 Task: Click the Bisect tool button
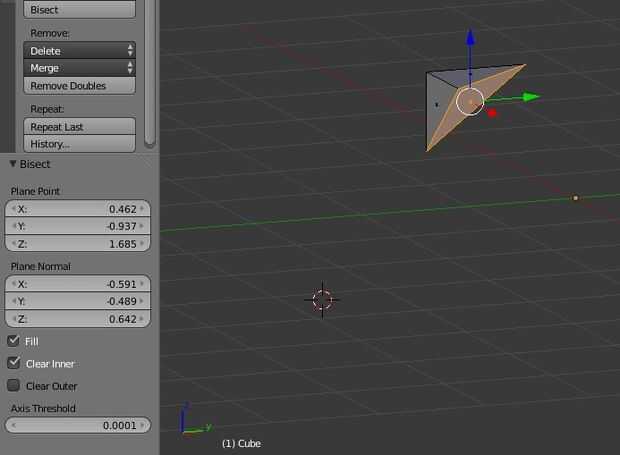[x=79, y=9]
